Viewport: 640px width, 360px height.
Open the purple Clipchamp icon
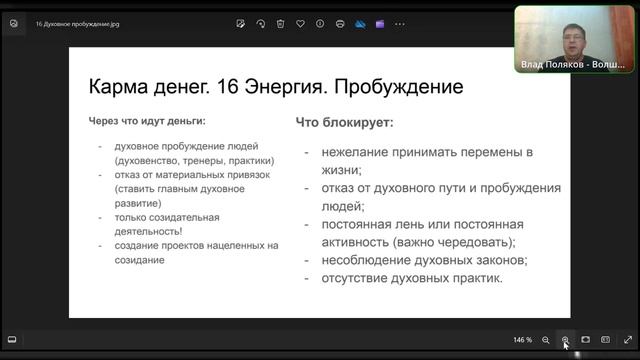380,24
